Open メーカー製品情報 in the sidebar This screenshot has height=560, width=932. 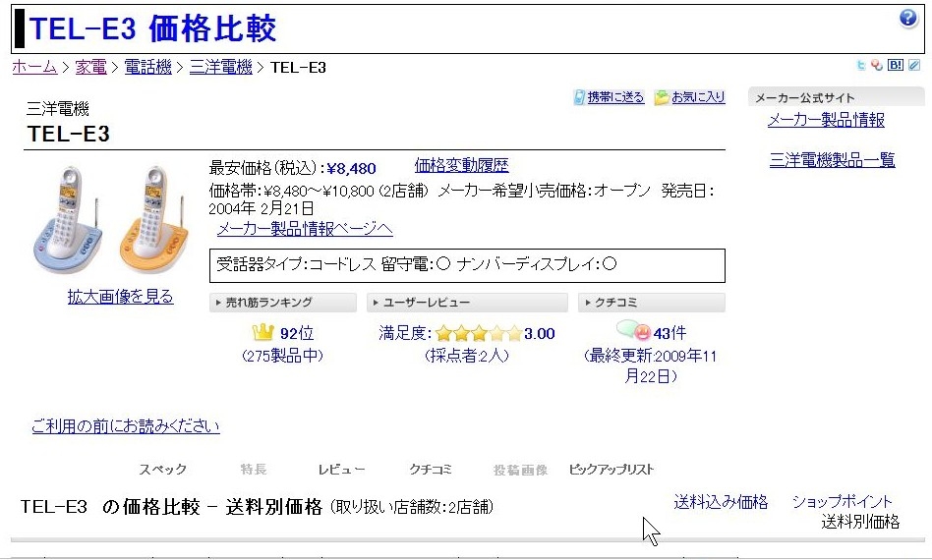tap(826, 121)
